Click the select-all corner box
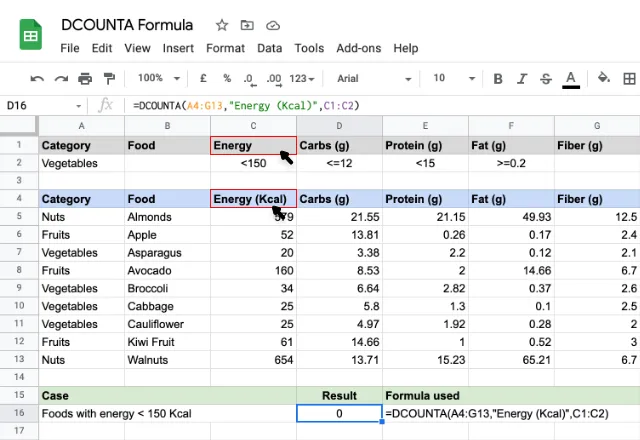 [x=19, y=126]
